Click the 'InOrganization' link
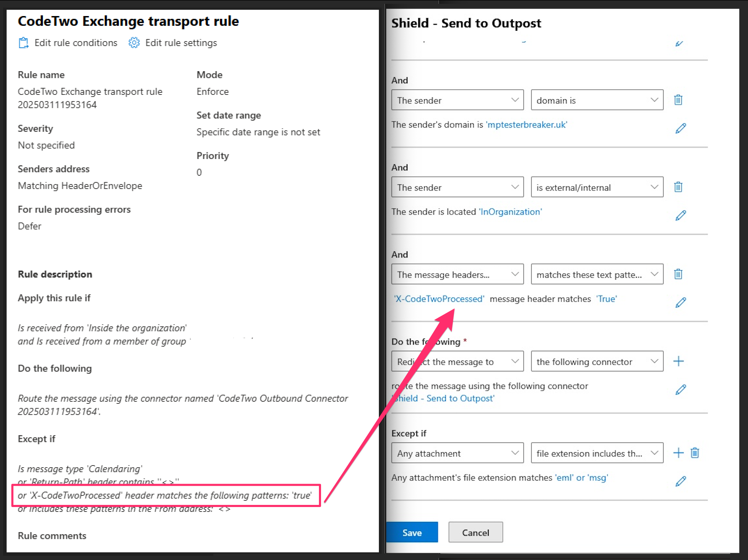This screenshot has height=560, width=748. pyautogui.click(x=510, y=212)
